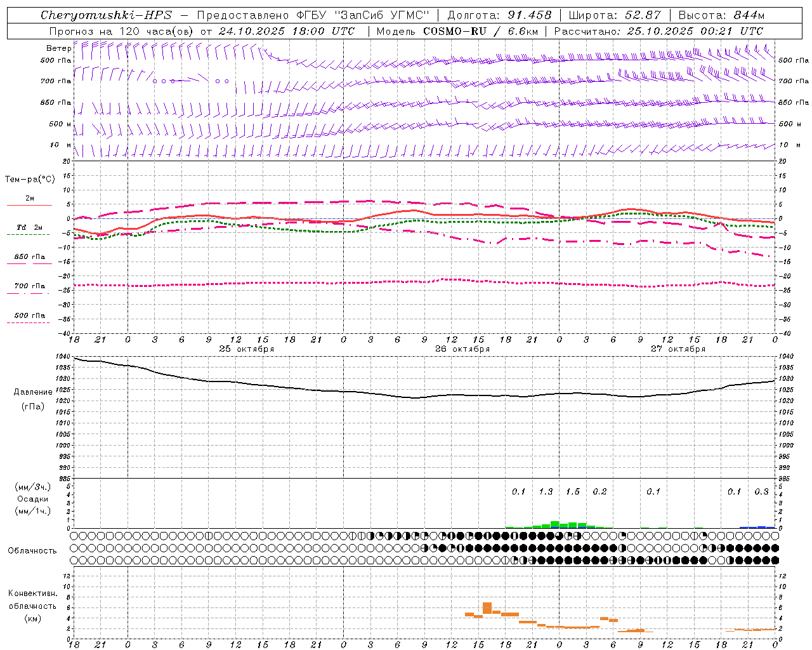
Task: Click the '27 октября' date label
Action: (678, 349)
